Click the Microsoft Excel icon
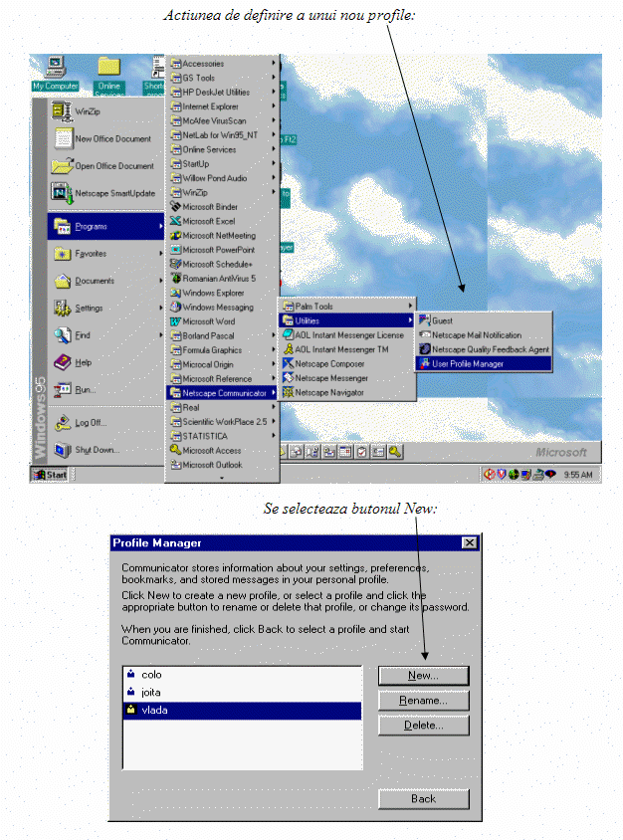Viewport: 623px width, 840px height. pyautogui.click(x=176, y=221)
